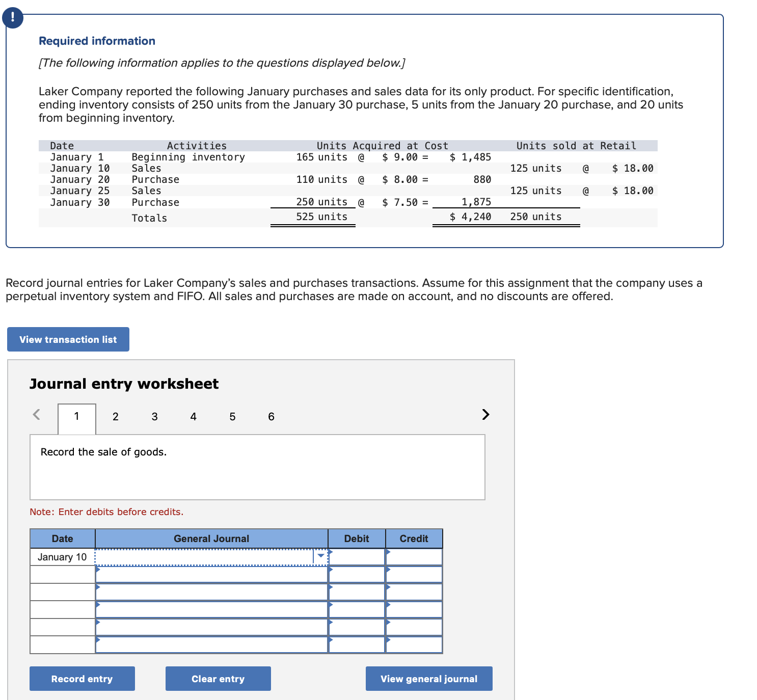Click the Beginning inventory row label
The image size is (757, 700).
[188, 157]
